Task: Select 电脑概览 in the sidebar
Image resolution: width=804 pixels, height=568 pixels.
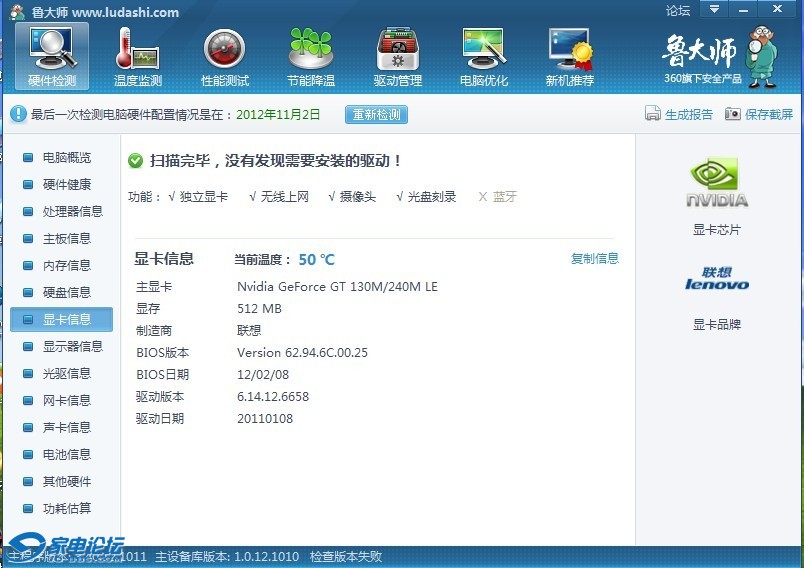Action: (66, 158)
